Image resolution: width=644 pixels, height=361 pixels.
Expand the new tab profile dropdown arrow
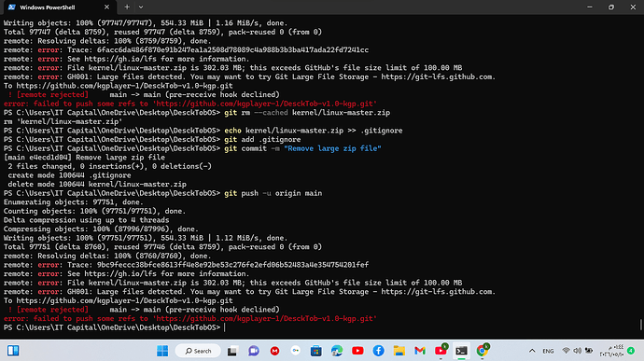coord(141,7)
